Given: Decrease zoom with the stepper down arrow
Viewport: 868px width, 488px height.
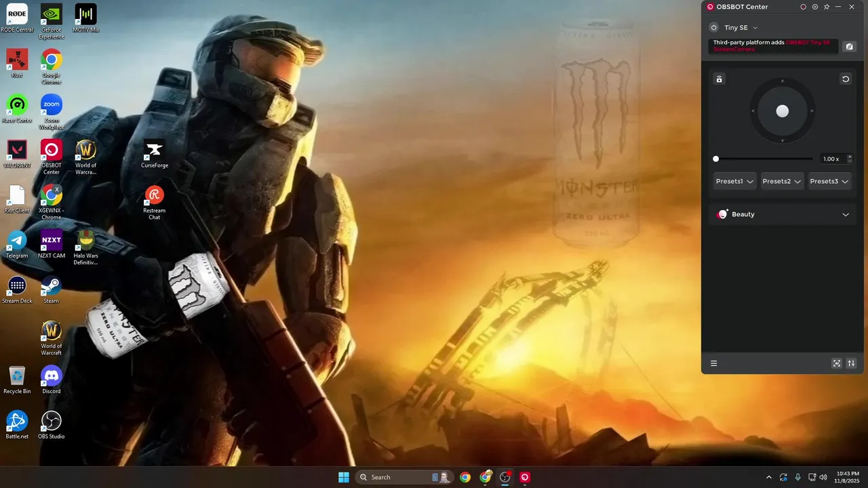Looking at the screenshot, I should [850, 161].
